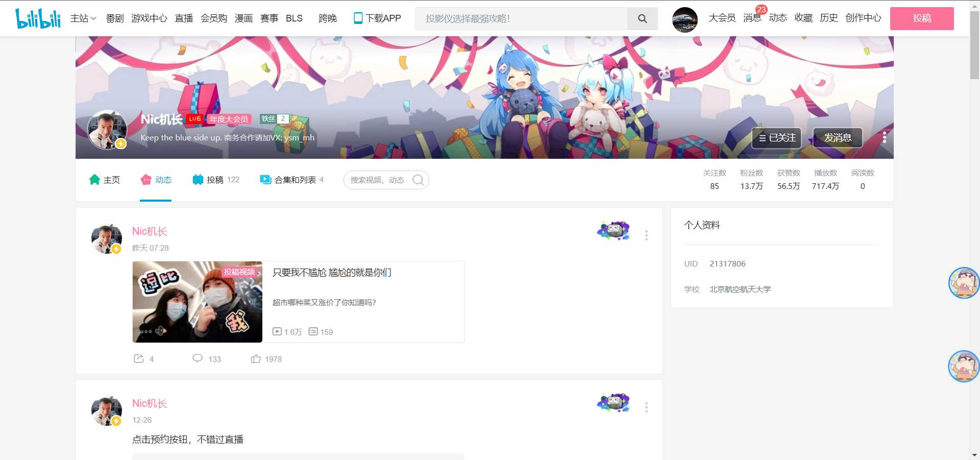
Task: Open video title 只要我不尴尬 尴尬的就是你们
Action: 332,273
